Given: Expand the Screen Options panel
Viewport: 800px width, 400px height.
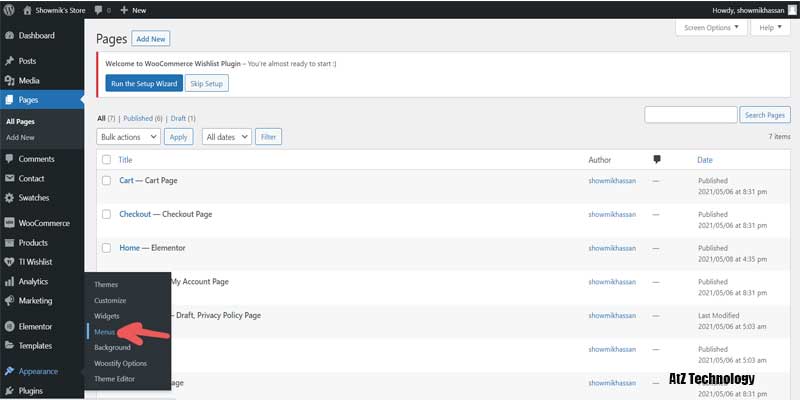Looking at the screenshot, I should 711,27.
